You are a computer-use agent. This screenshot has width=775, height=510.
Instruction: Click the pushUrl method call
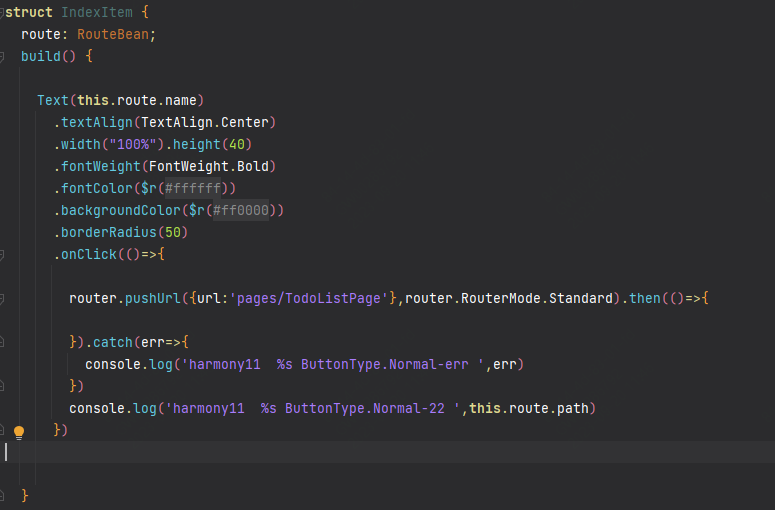[x=153, y=298]
